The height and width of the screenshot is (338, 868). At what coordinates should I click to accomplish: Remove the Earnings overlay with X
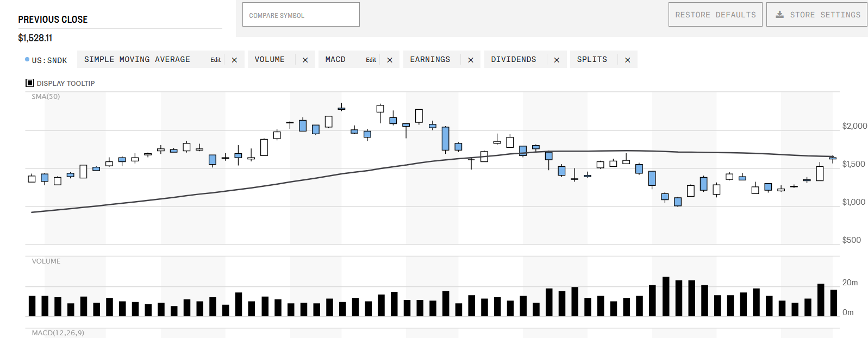coord(471,60)
